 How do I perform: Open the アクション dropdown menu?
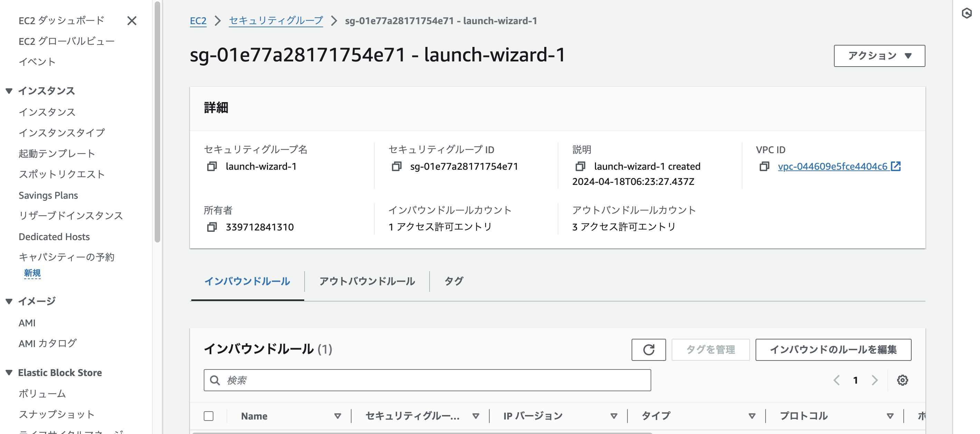pyautogui.click(x=879, y=56)
